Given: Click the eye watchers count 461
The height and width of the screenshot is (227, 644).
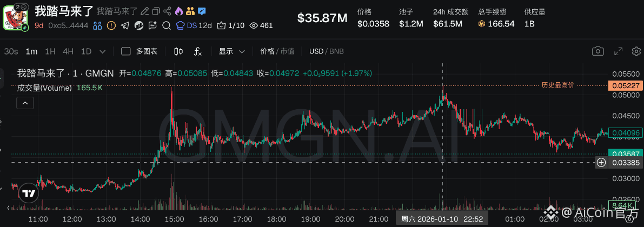Looking at the screenshot, I should [x=261, y=25].
